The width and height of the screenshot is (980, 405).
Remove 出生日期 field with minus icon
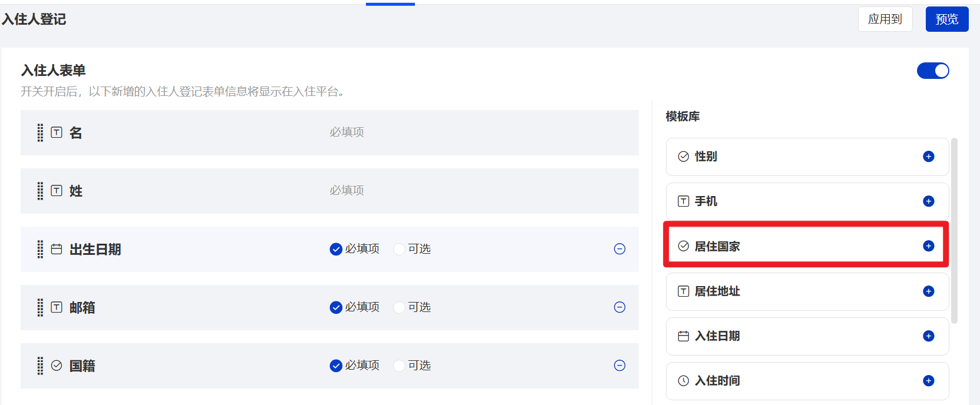[x=619, y=249]
